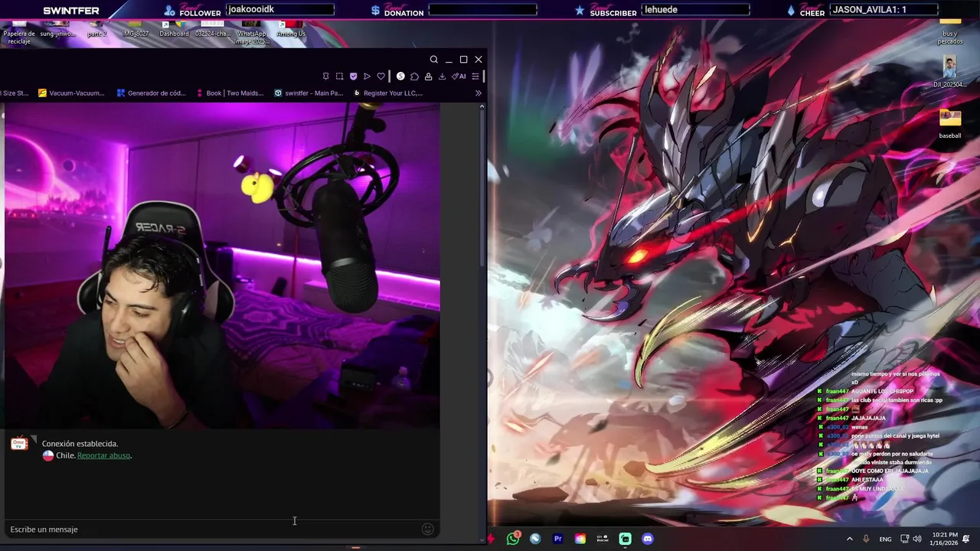Toggle the purple ad-blocker shield icon
Screen dimensions: 980x551
pos(353,77)
